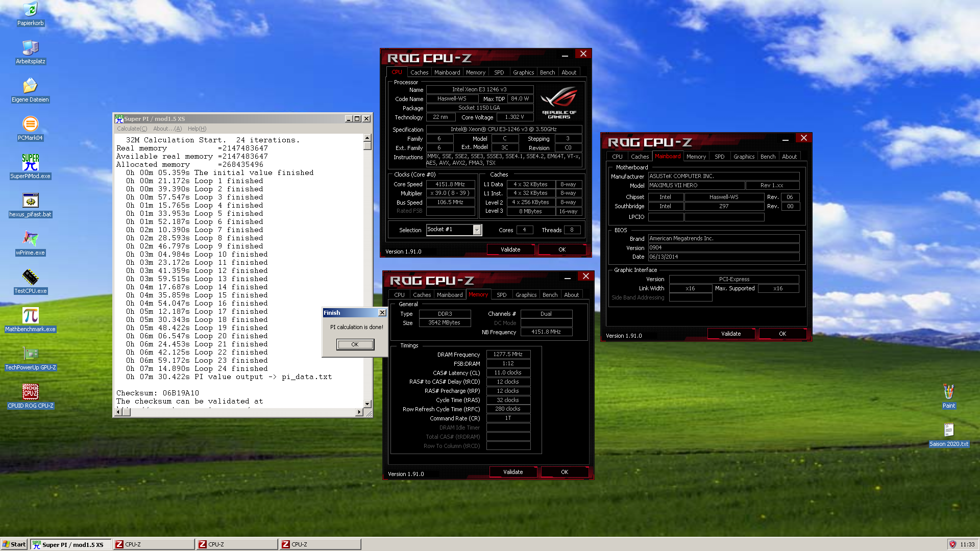
Task: Select the first CPU-Z taskbar button
Action: click(154, 544)
